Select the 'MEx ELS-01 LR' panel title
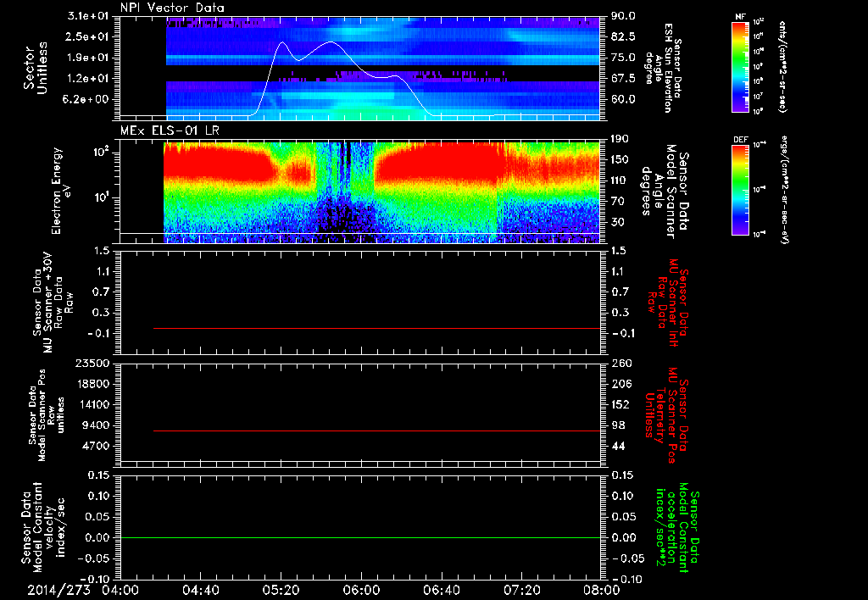 [169, 131]
